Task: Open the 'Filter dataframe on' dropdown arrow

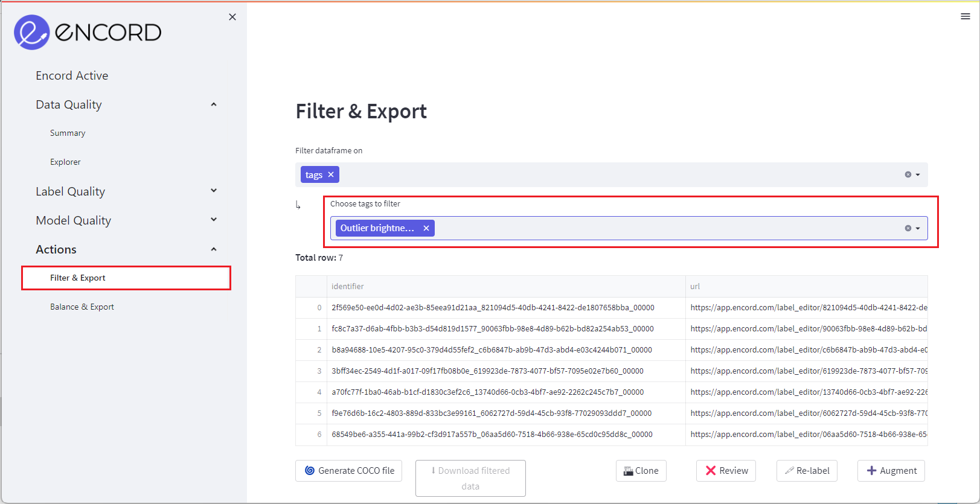Action: [918, 174]
